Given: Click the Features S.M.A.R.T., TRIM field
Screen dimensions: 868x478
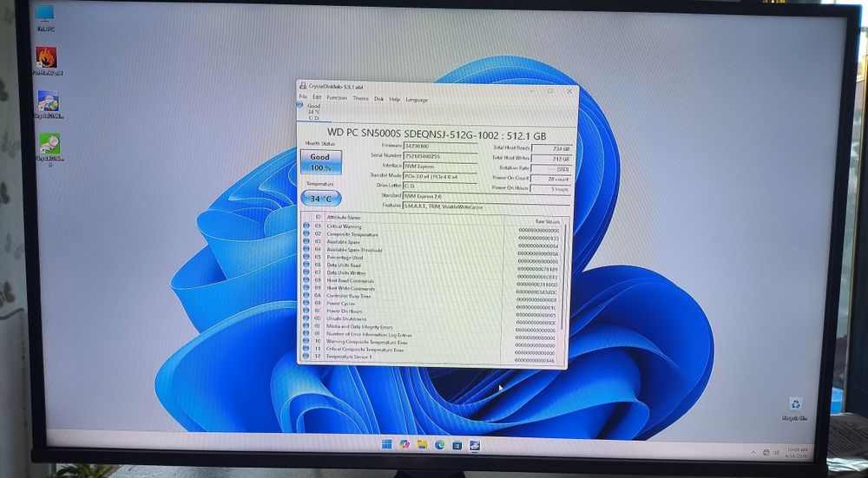Looking at the screenshot, I should click(x=486, y=206).
